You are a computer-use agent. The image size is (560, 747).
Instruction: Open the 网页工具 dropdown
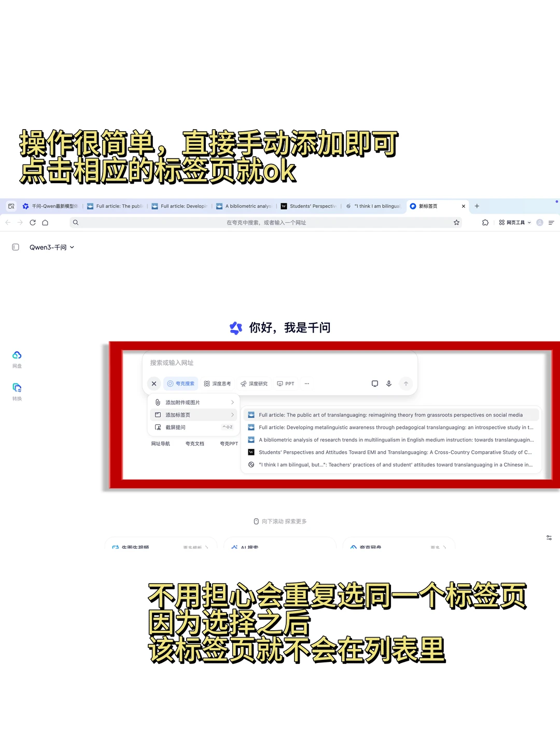coord(515,223)
